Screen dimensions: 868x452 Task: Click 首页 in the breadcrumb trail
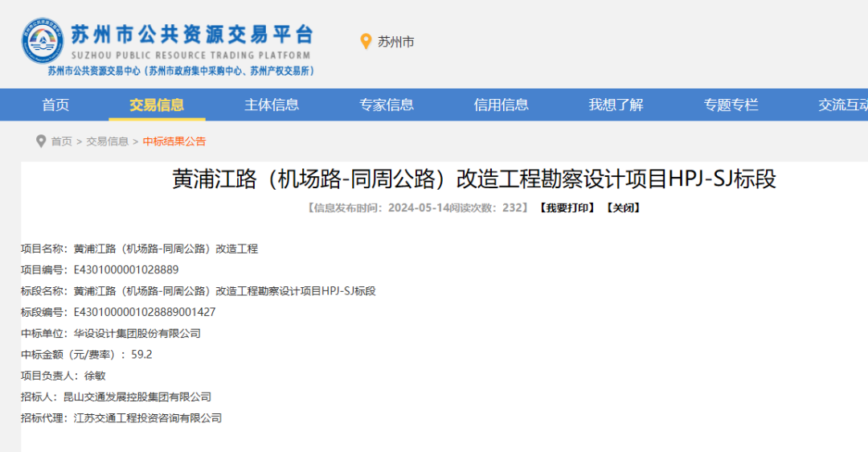pos(62,142)
